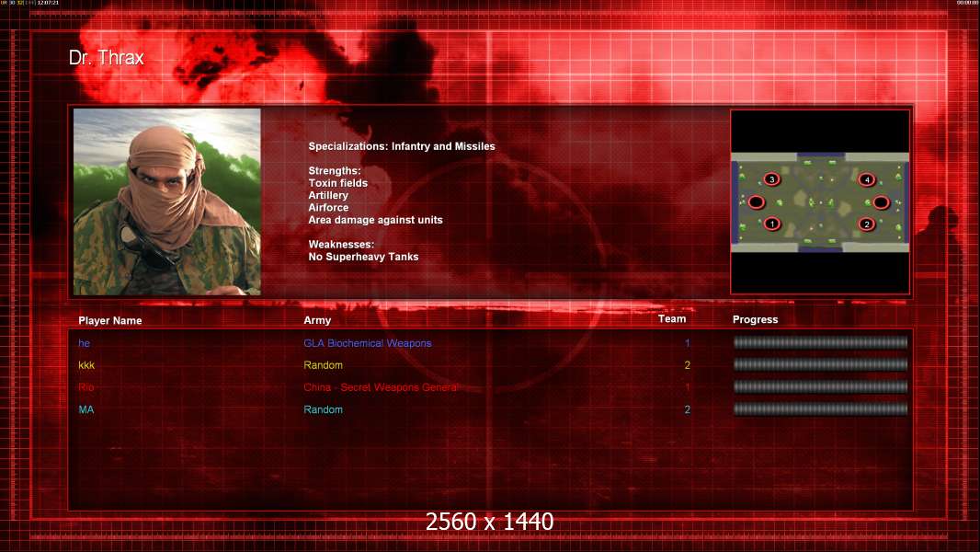Screen dimensions: 980x552
Task: Click the map preview thumbnail
Action: pyautogui.click(x=820, y=201)
